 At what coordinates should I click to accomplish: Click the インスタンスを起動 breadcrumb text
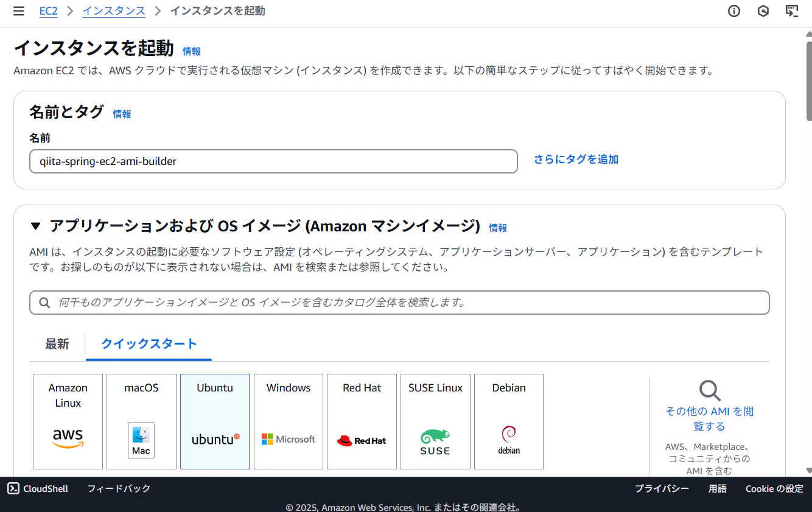click(218, 11)
